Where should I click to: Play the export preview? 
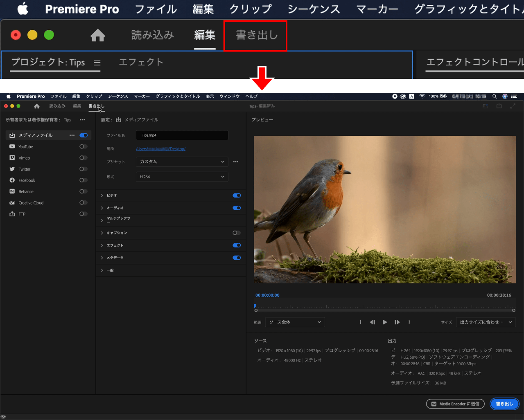(x=385, y=322)
